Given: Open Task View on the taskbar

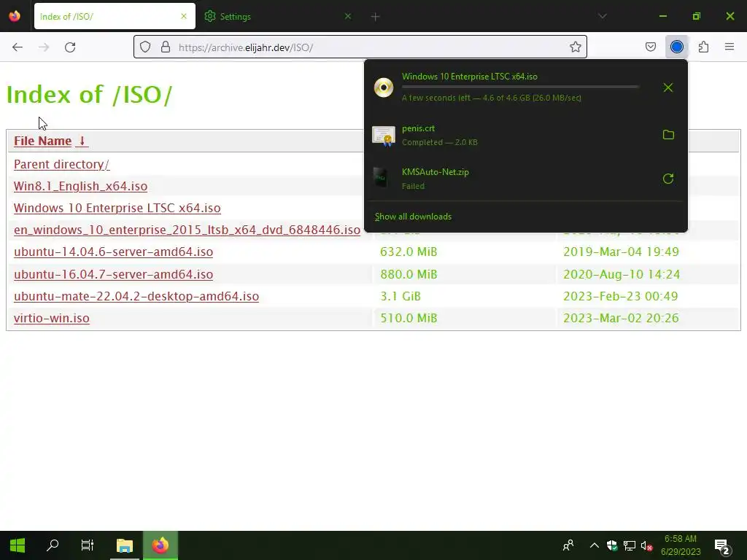Looking at the screenshot, I should pos(88,545).
